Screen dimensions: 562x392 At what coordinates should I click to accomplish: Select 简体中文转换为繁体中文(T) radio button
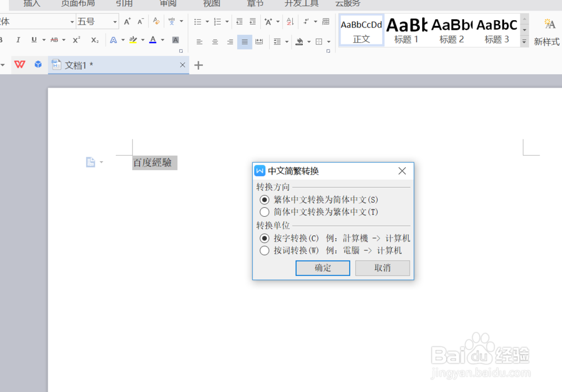(265, 212)
